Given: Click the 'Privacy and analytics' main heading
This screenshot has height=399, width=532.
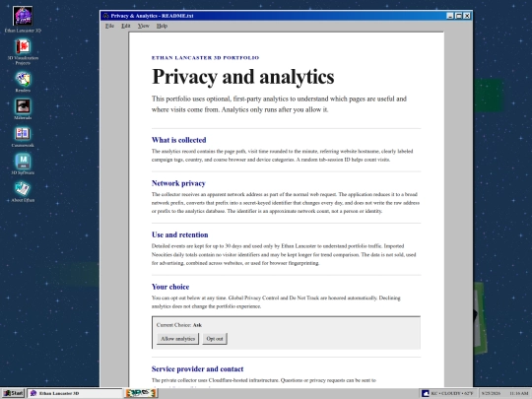Looking at the screenshot, I should (x=243, y=77).
